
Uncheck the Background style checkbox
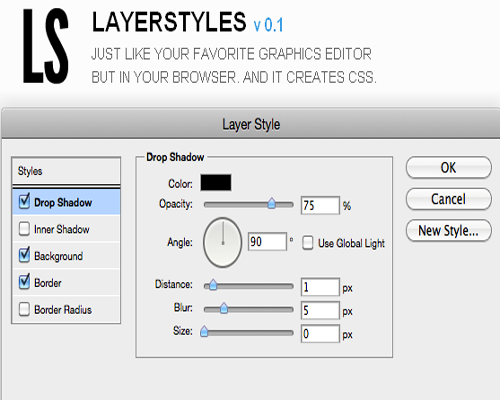tap(24, 255)
